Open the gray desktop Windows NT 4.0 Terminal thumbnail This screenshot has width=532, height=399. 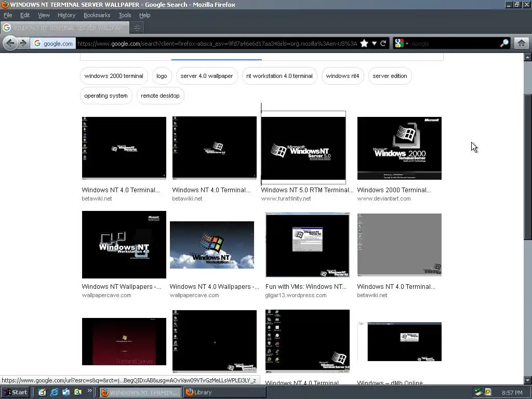[400, 245]
